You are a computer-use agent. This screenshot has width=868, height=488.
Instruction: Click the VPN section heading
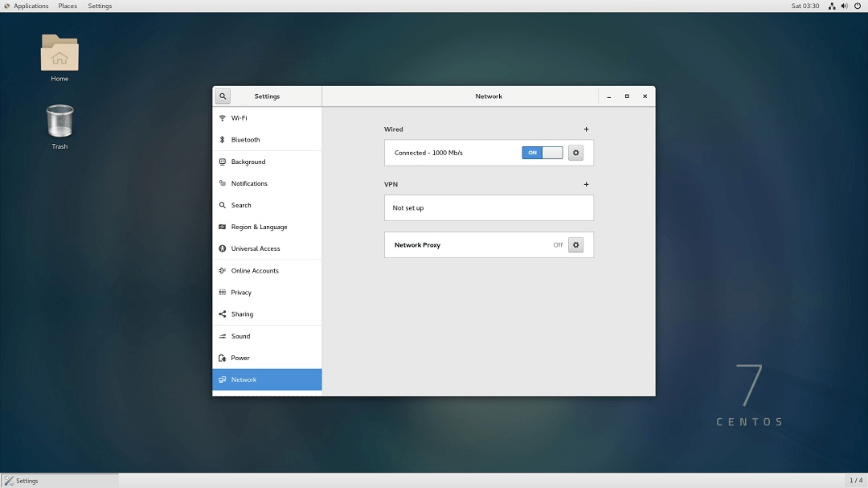pyautogui.click(x=391, y=184)
